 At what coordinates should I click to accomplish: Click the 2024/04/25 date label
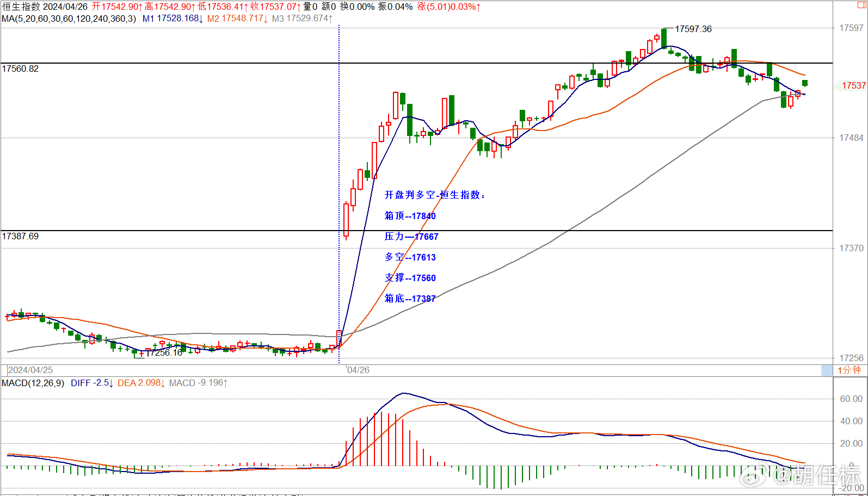click(30, 370)
